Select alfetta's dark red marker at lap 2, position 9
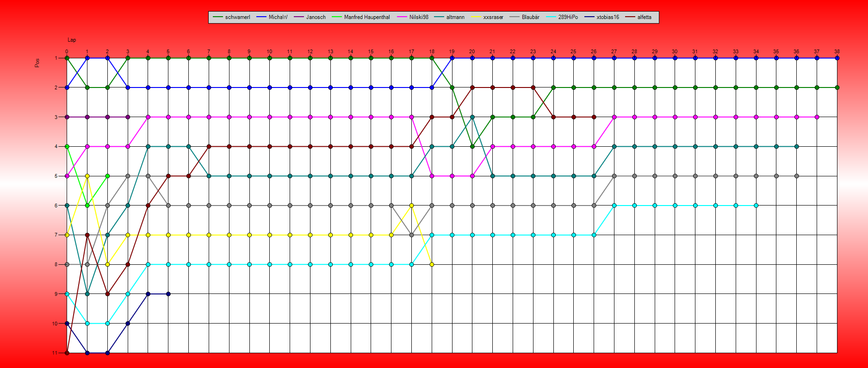 tap(107, 294)
